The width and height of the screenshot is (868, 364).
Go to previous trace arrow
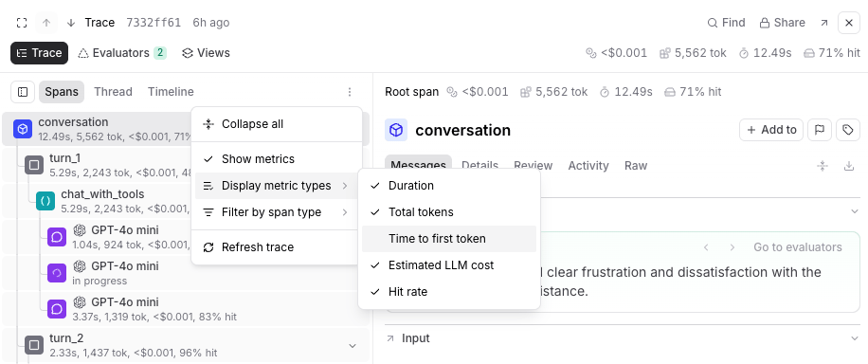[x=46, y=23]
